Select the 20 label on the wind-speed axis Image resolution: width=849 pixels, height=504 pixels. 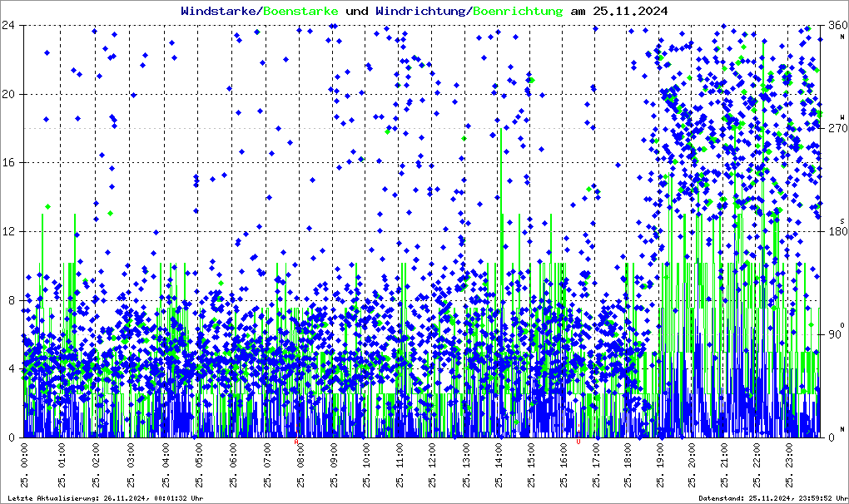[x=7, y=94]
